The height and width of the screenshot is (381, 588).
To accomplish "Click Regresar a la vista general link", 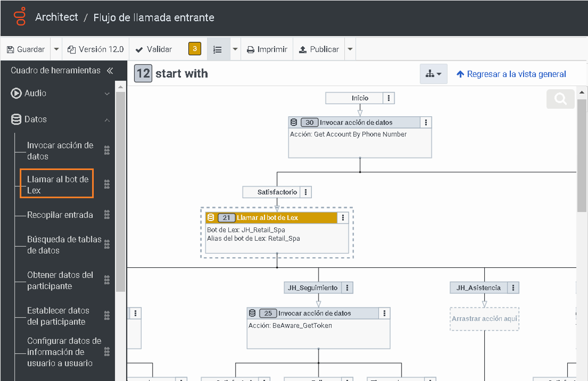I will pos(511,74).
